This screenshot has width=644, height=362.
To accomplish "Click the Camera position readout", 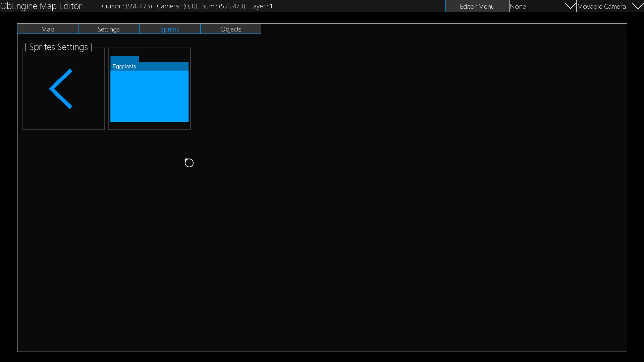I will (x=177, y=6).
